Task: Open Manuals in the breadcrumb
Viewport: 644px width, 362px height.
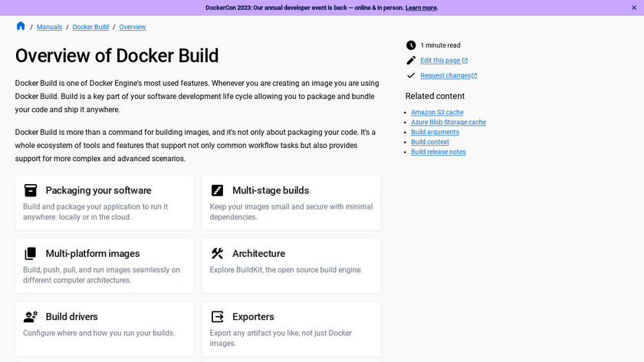Action: click(x=50, y=27)
